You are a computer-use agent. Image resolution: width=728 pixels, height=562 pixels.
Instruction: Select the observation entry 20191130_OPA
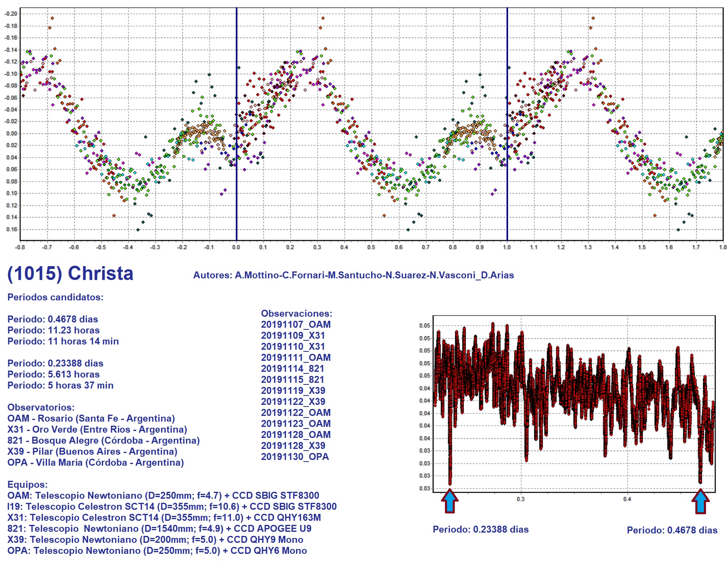coord(294,457)
